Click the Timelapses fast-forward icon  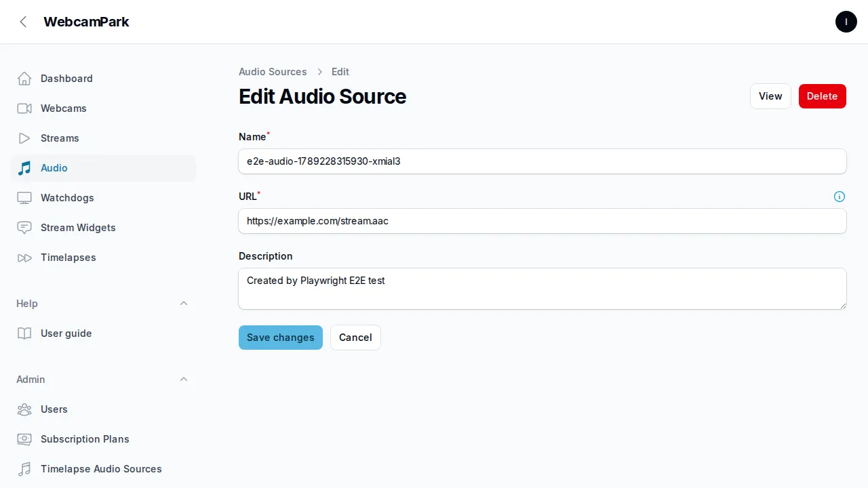coord(24,258)
